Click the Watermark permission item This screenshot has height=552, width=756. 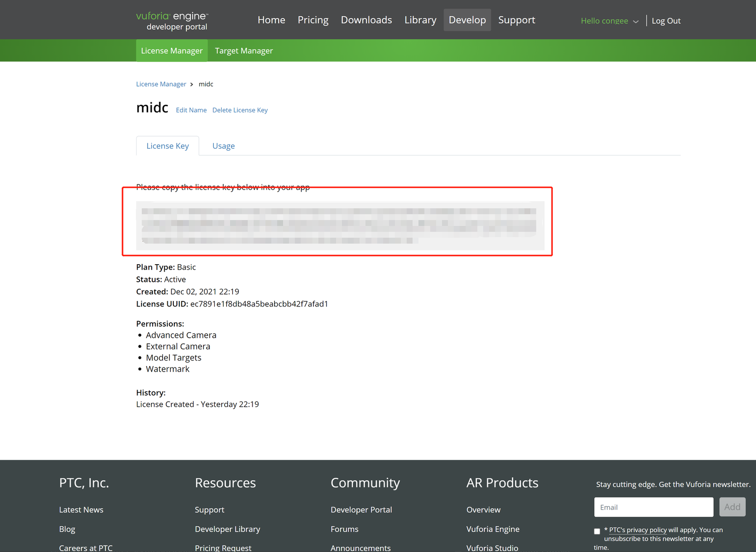coord(167,369)
